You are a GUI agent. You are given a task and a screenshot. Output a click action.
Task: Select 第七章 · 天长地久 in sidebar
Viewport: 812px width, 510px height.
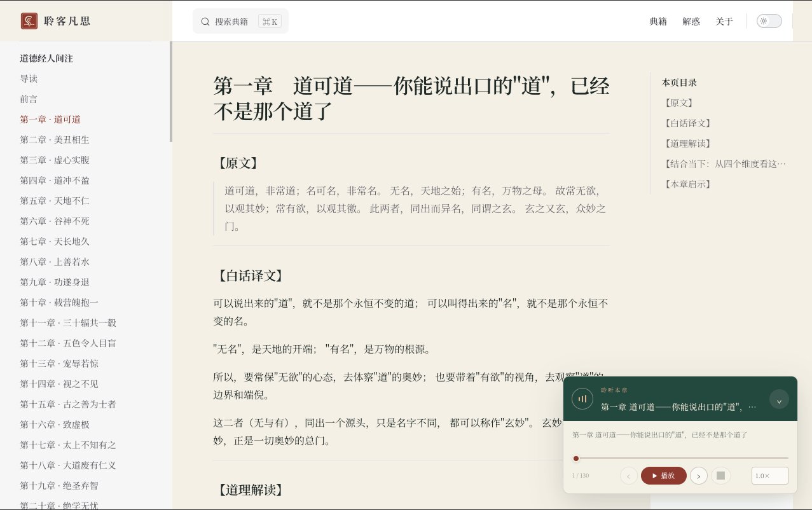click(55, 242)
